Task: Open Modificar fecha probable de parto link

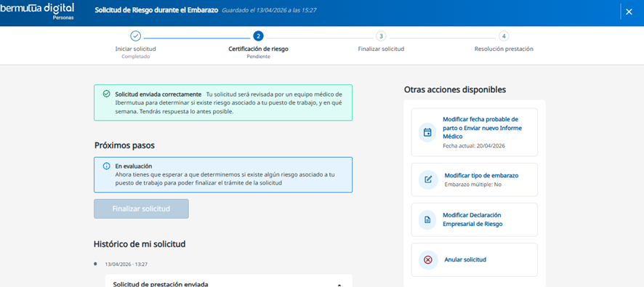Action: coord(482,128)
